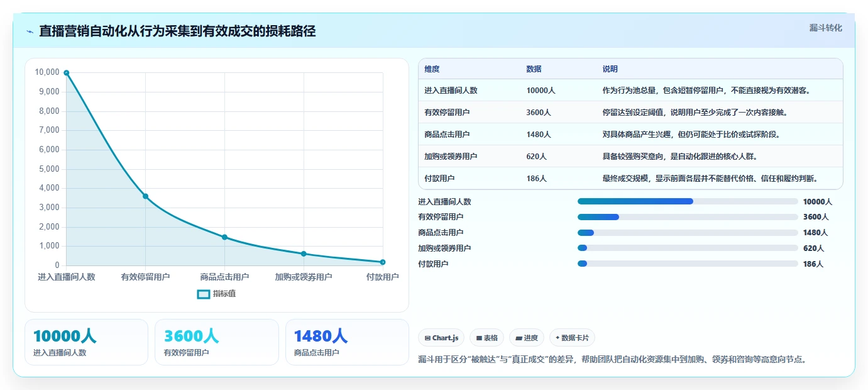Click the 有效停留用户 x-axis label
Screen dimensions: 868x390
click(x=145, y=277)
